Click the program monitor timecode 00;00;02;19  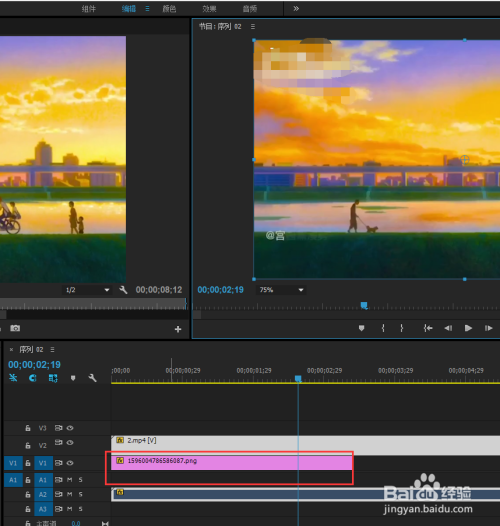[x=220, y=290]
